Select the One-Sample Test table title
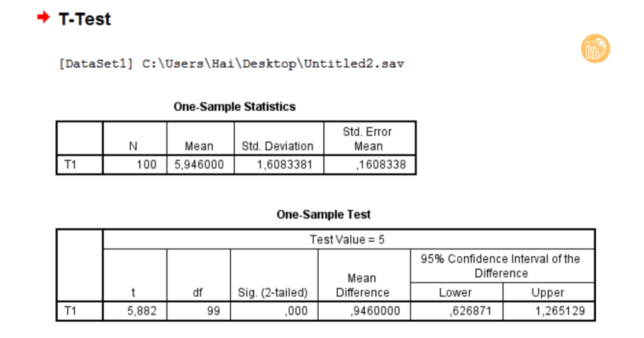This screenshot has height=338, width=644. (323, 214)
